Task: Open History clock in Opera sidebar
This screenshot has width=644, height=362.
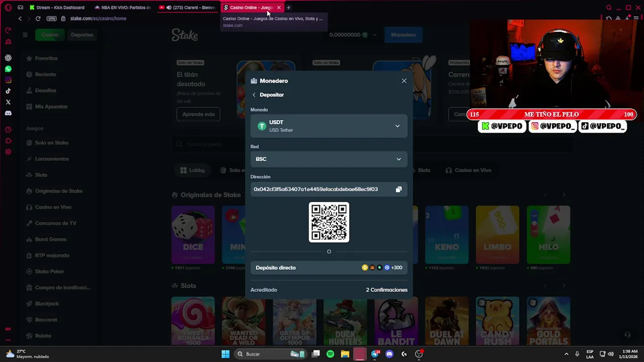Action: pyautogui.click(x=8, y=130)
